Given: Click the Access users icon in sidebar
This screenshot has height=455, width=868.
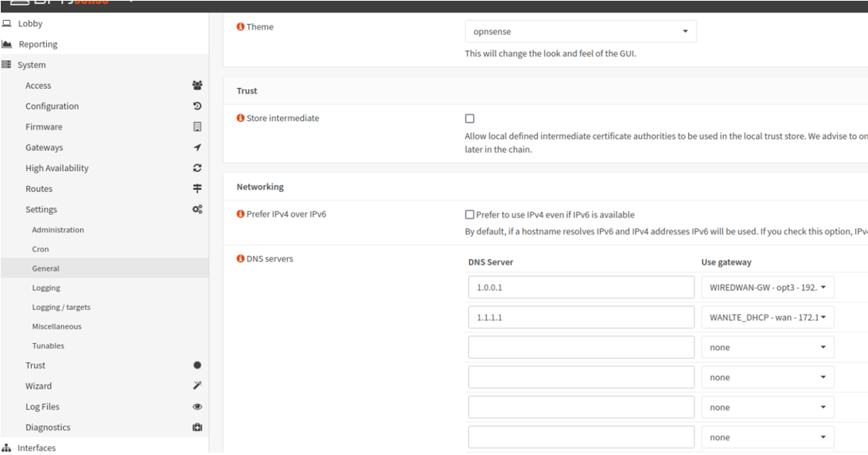Looking at the screenshot, I should (197, 86).
